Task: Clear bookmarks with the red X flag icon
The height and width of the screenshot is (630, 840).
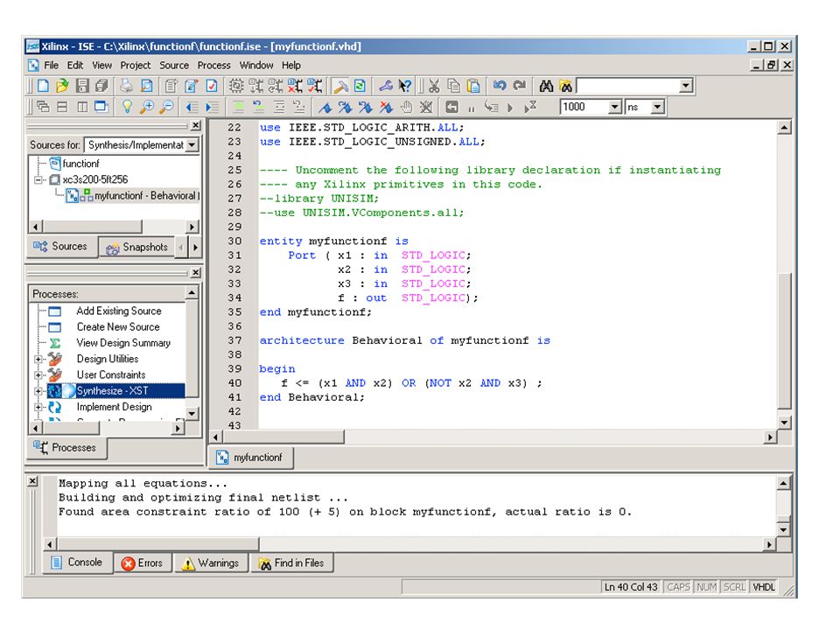Action: (x=386, y=107)
